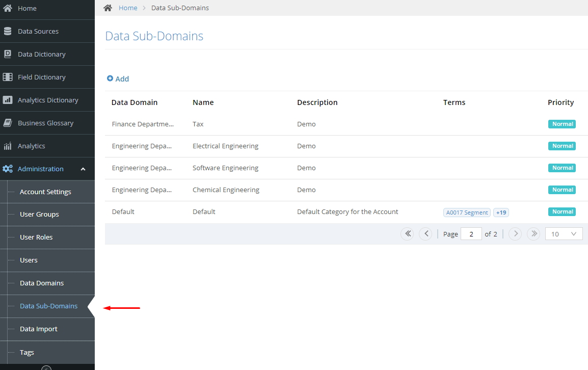The width and height of the screenshot is (588, 370).
Task: Open the Field Dictionary section
Action: coord(8,77)
